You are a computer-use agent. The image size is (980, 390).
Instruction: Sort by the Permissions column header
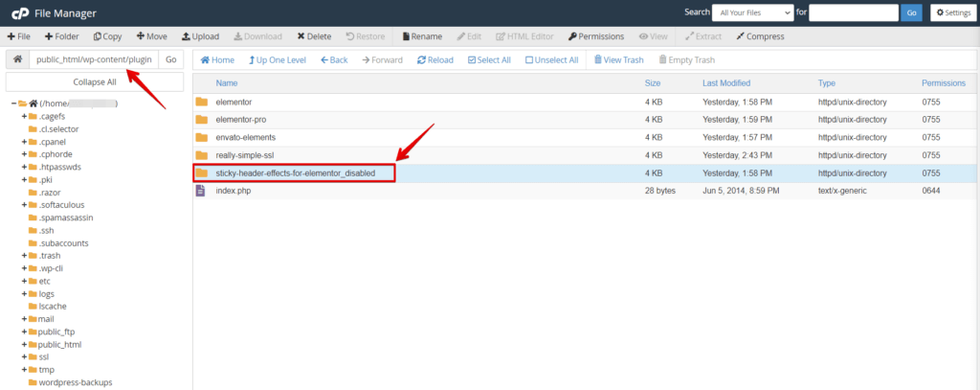944,83
